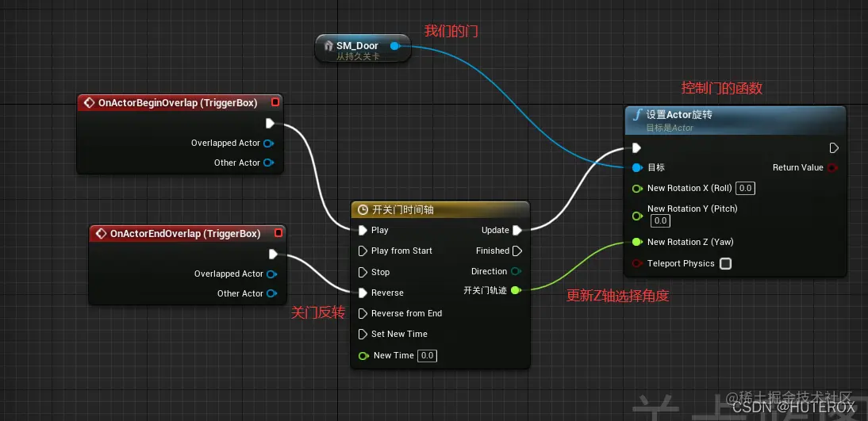This screenshot has width=868, height=421.
Task: Click the SM_Door node output pin
Action: tap(394, 46)
